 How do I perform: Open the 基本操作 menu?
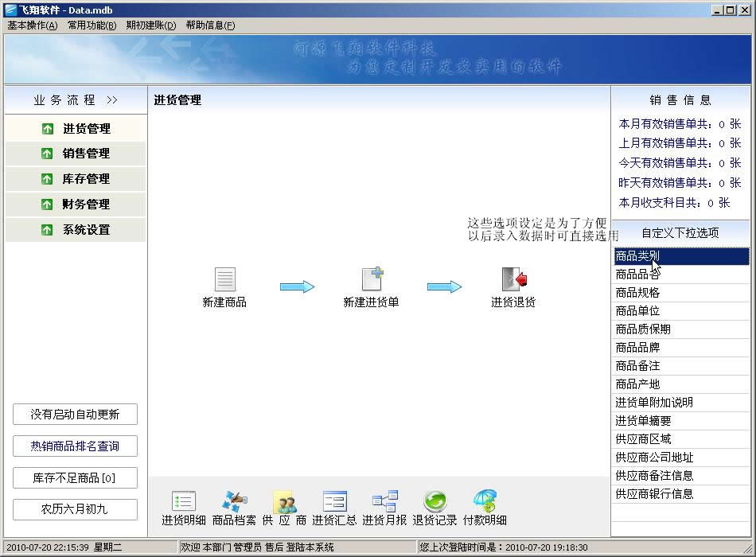[33, 25]
